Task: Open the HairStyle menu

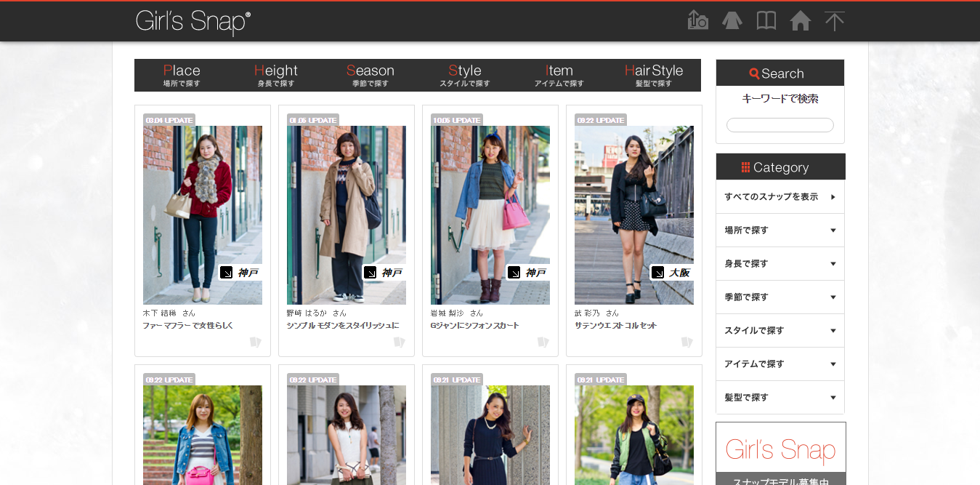Action: pos(654,75)
